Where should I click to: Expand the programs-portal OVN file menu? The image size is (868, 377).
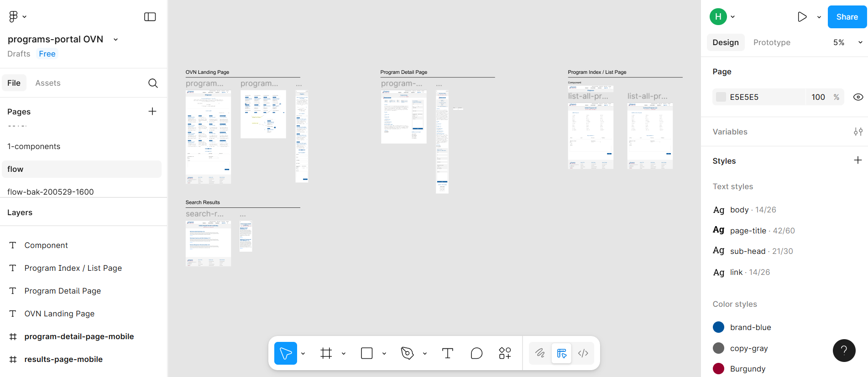point(116,40)
